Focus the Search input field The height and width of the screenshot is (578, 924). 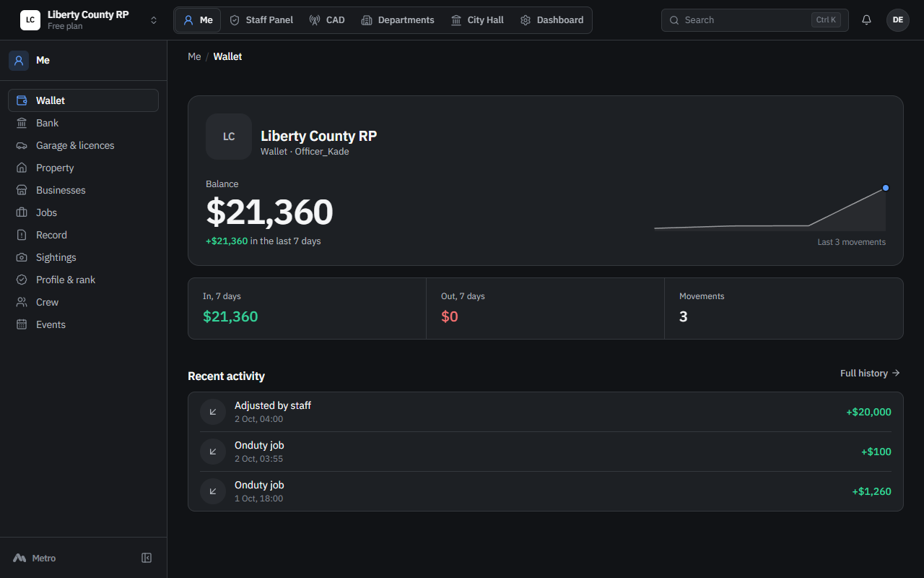click(x=754, y=20)
